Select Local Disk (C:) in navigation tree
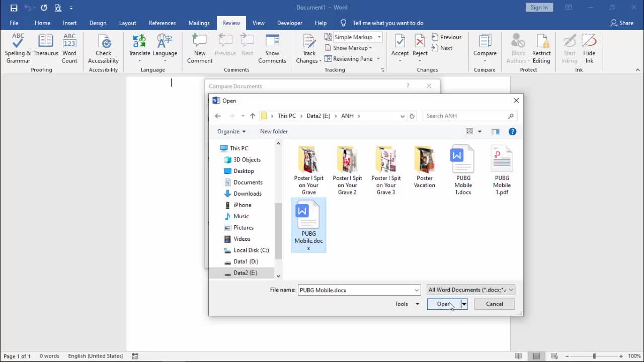The width and height of the screenshot is (644, 362). (251, 250)
